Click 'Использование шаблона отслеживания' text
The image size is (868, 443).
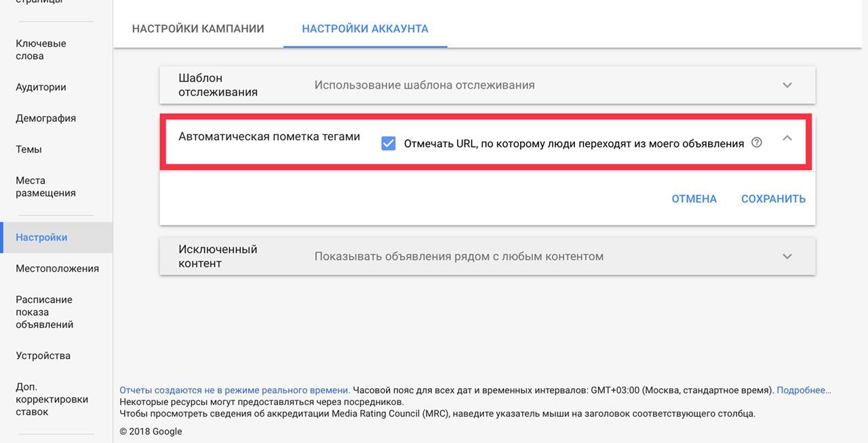coord(425,85)
